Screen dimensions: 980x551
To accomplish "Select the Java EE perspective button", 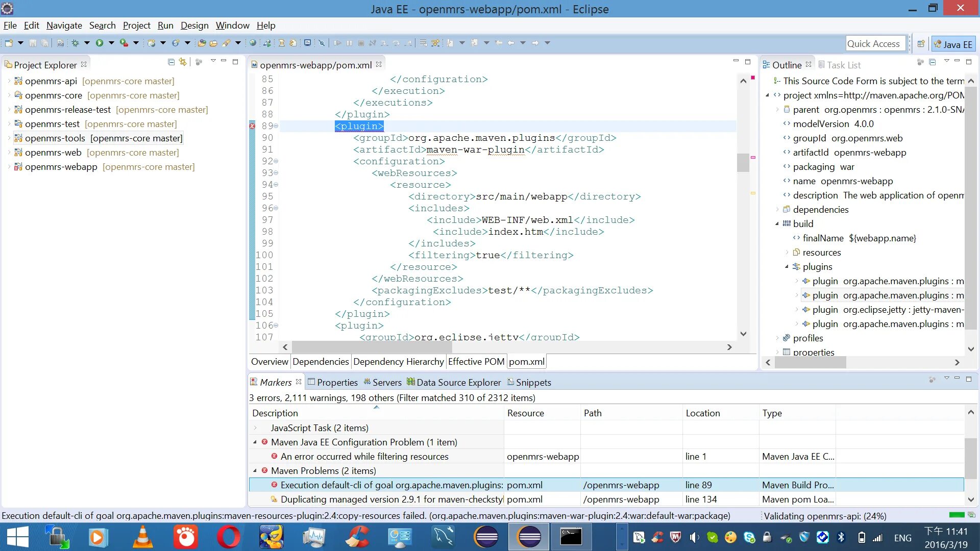I will [953, 44].
